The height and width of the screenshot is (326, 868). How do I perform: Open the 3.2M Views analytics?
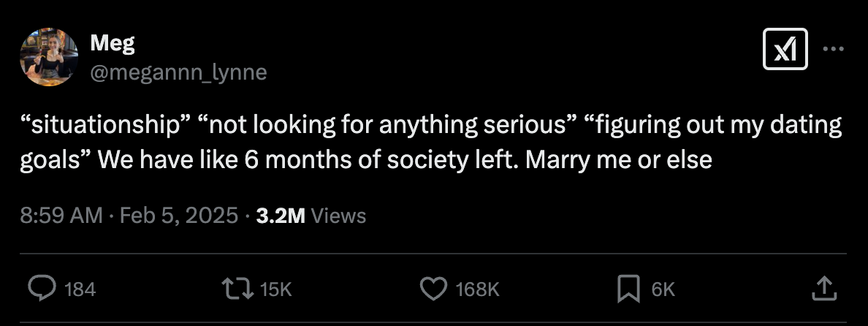click(x=311, y=216)
